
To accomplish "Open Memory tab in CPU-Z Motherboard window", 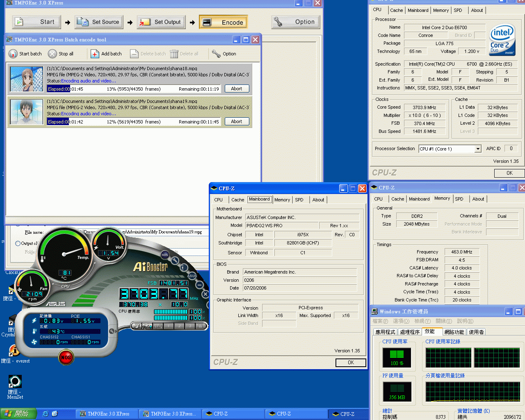I will coord(282,200).
